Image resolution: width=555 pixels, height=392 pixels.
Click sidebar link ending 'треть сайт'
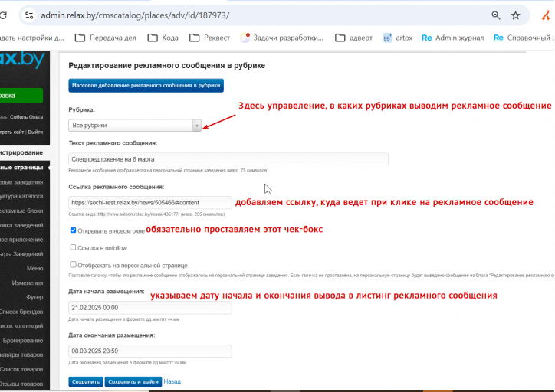(x=11, y=132)
